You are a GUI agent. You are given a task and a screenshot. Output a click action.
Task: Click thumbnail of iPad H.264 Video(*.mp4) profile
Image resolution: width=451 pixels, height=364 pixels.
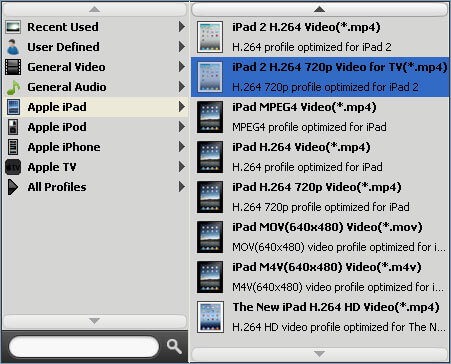pos(210,157)
